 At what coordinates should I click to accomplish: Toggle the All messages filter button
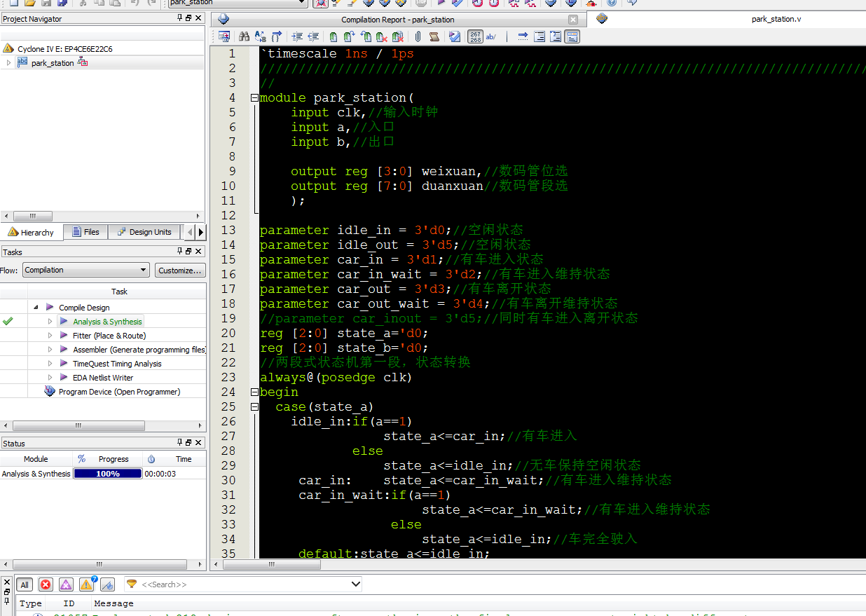[25, 584]
